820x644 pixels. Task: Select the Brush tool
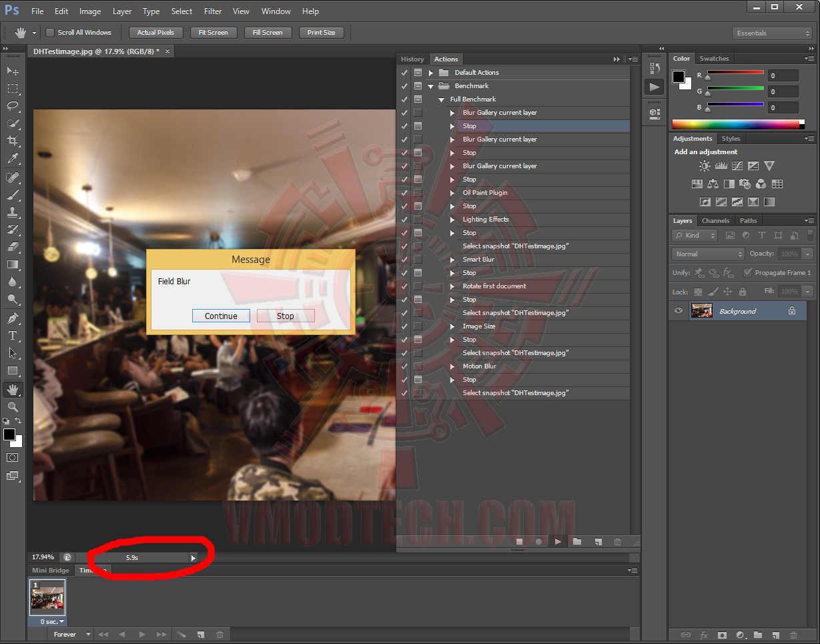click(13, 195)
